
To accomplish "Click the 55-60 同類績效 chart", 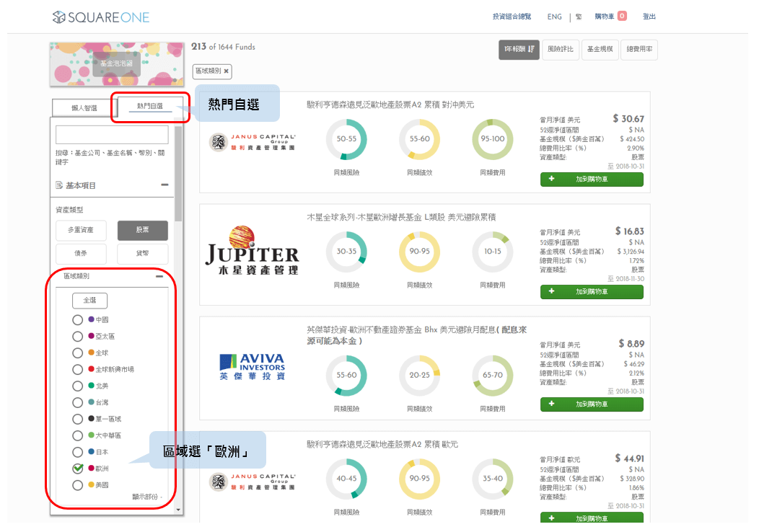I will pos(420,139).
